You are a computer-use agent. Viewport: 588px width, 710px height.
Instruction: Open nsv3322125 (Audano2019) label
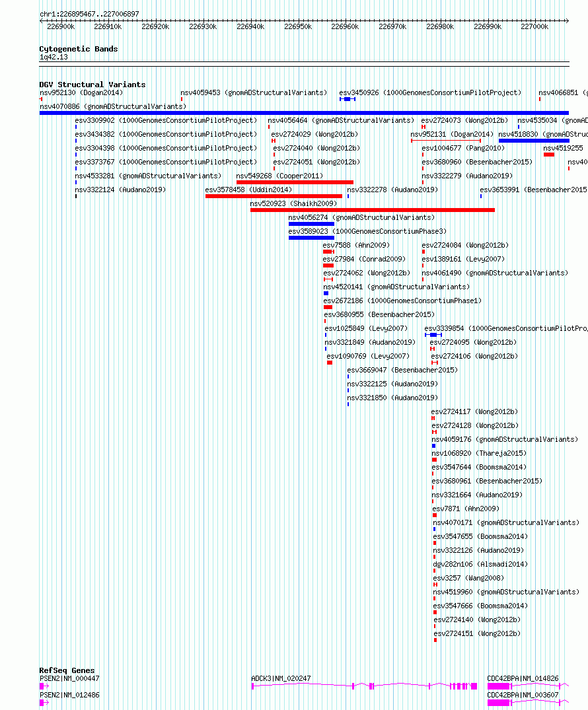point(392,384)
